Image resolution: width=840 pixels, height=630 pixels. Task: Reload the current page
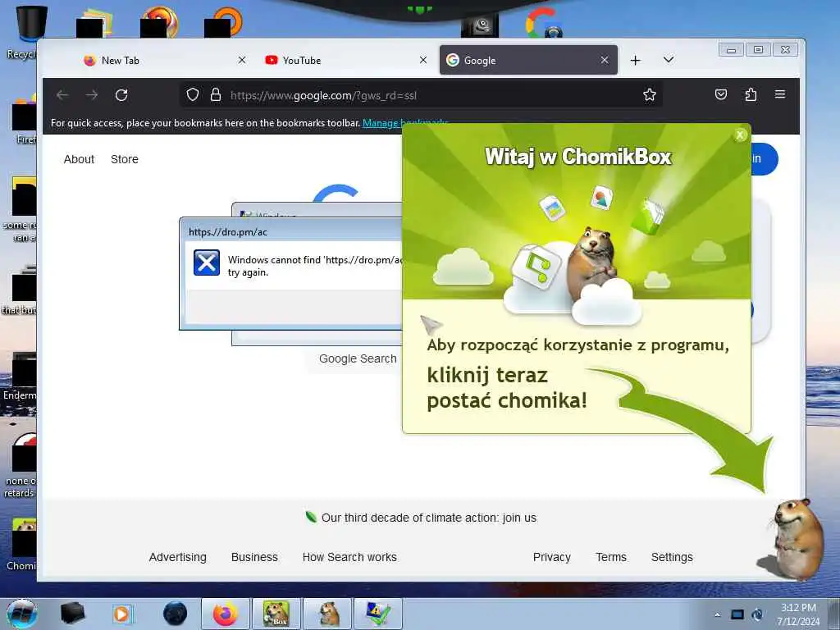point(121,95)
